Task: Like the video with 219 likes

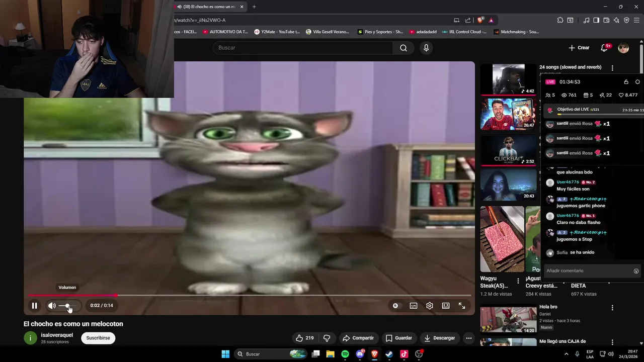Action: point(304,338)
